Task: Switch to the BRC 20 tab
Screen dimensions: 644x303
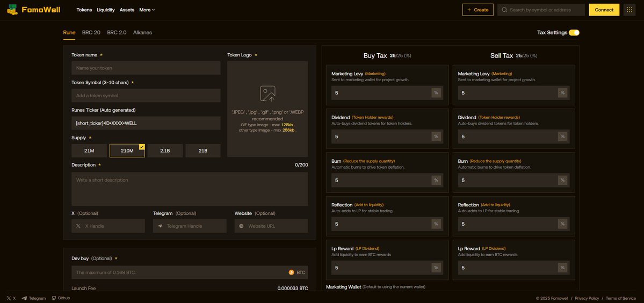Action: (x=91, y=32)
